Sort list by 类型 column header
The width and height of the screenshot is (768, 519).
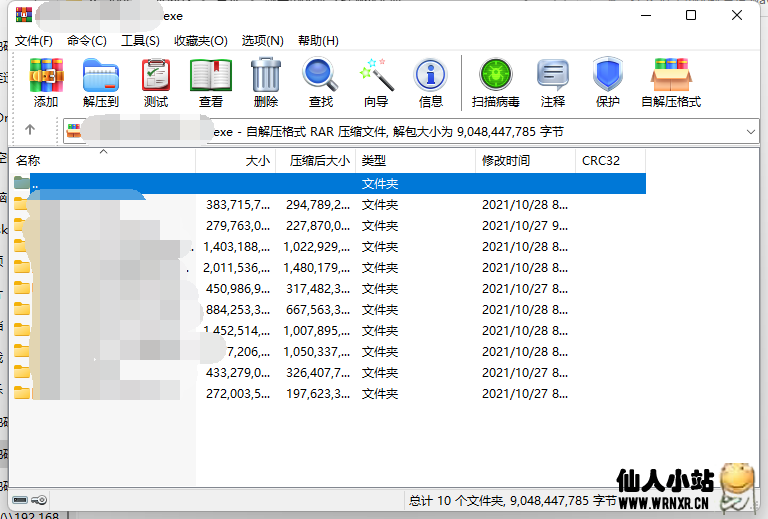(x=415, y=161)
